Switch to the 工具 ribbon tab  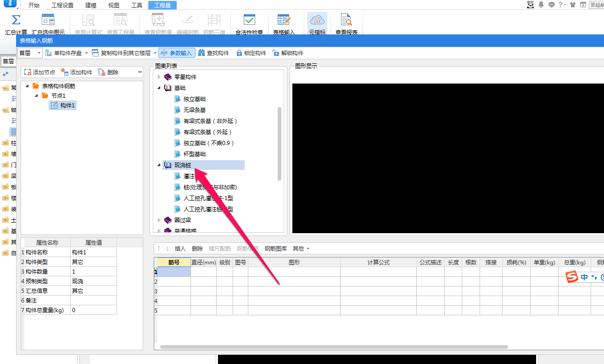137,6
